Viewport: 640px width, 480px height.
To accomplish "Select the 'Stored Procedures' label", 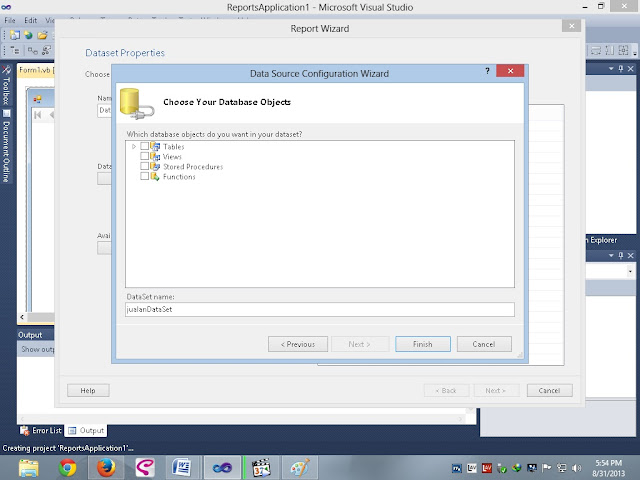I will click(193, 167).
